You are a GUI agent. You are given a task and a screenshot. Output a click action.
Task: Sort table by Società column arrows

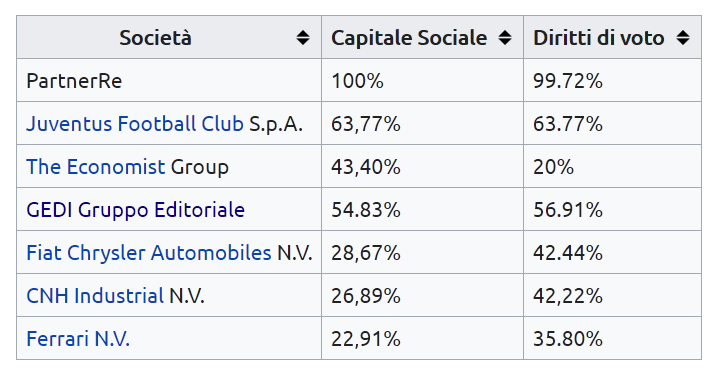point(303,38)
